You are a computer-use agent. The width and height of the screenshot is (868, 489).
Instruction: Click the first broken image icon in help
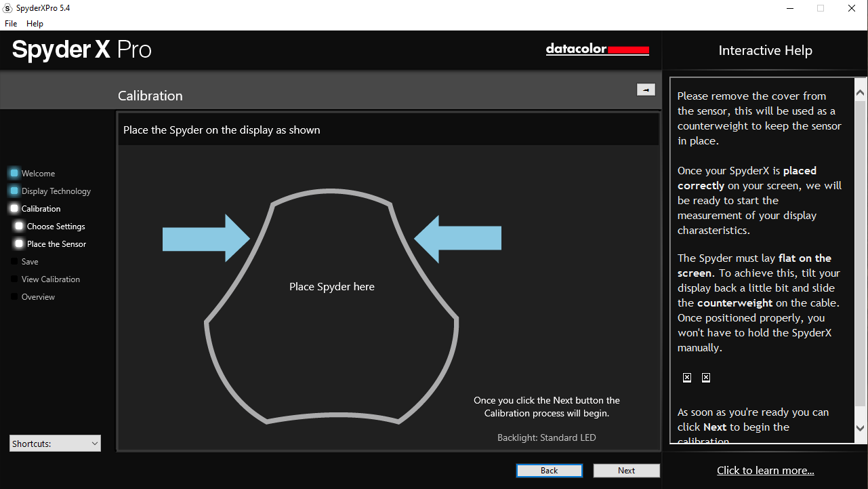(x=687, y=378)
